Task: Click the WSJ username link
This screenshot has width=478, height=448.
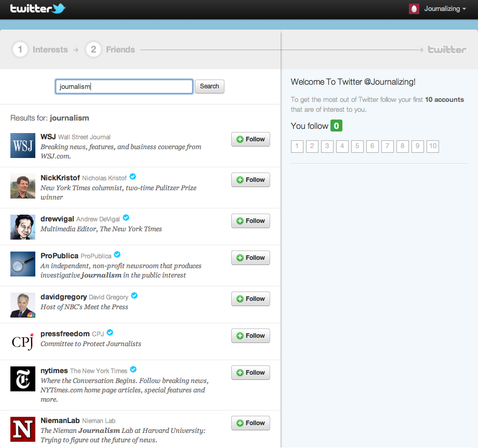Action: (48, 137)
